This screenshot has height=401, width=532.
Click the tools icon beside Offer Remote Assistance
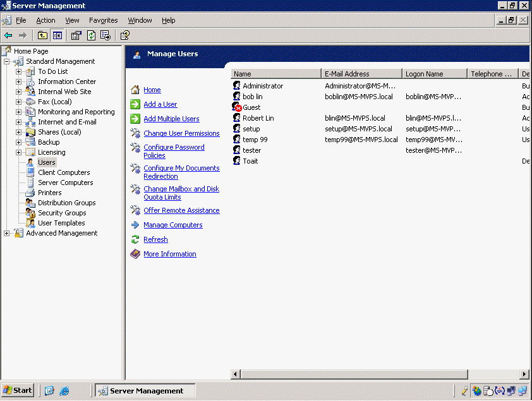click(135, 210)
